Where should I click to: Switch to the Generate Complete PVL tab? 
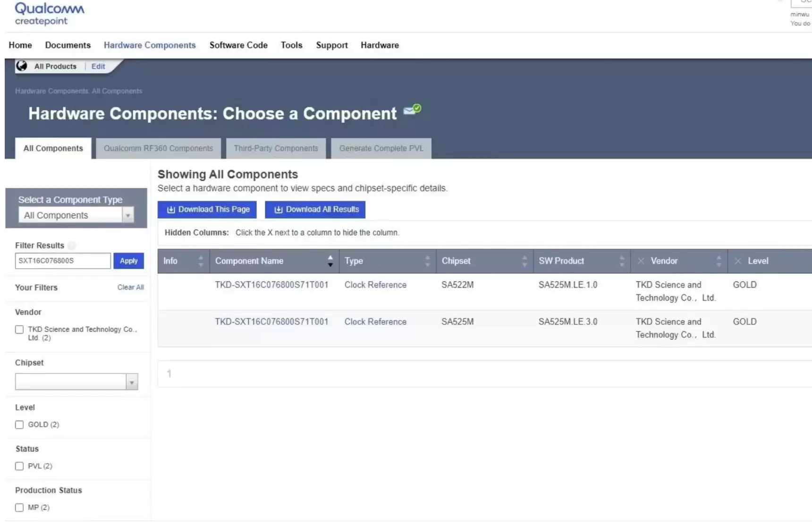[x=381, y=148]
